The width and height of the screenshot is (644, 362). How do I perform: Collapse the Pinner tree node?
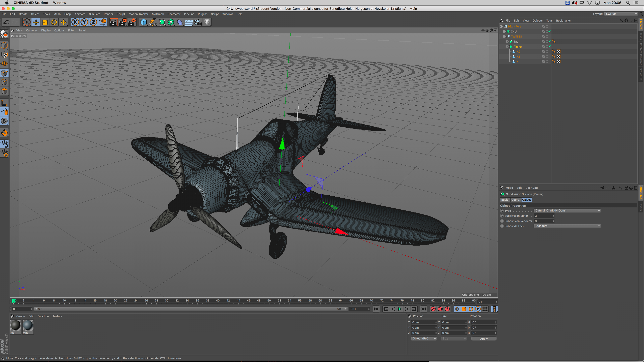tap(507, 47)
